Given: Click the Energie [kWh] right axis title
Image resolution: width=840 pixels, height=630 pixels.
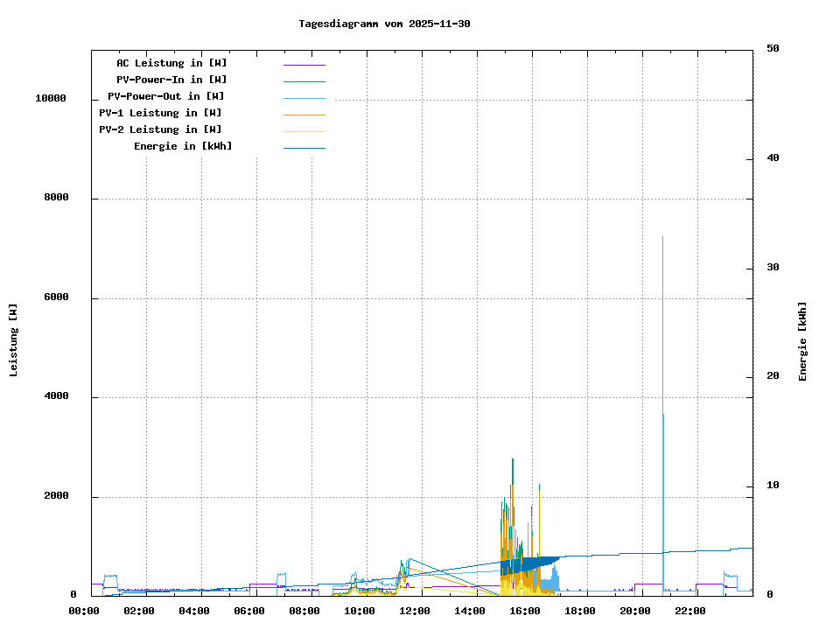Looking at the screenshot, I should [x=802, y=341].
